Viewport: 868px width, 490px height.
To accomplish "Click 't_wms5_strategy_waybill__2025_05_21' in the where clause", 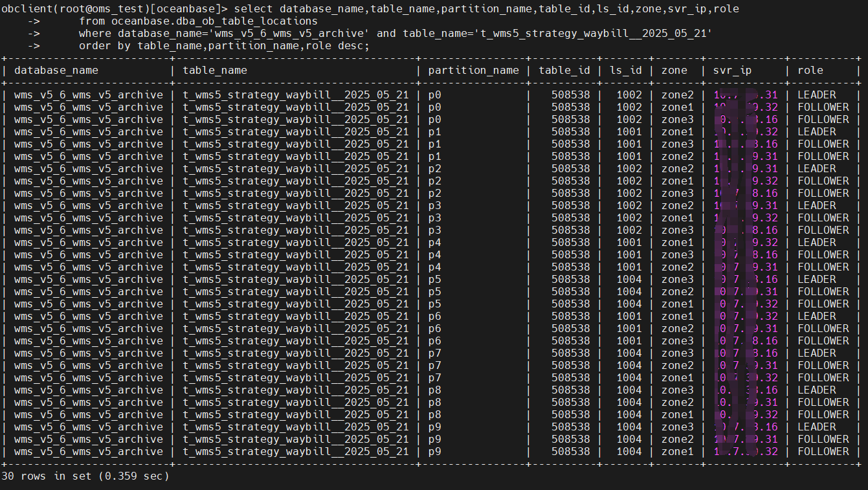I will [x=594, y=34].
